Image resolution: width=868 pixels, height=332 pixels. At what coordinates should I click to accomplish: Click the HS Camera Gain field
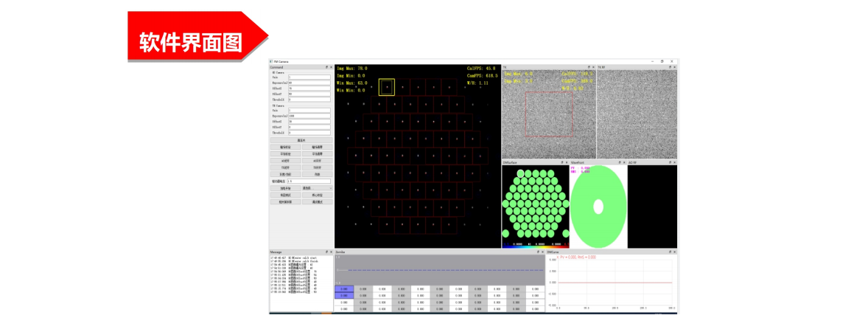[309, 77]
